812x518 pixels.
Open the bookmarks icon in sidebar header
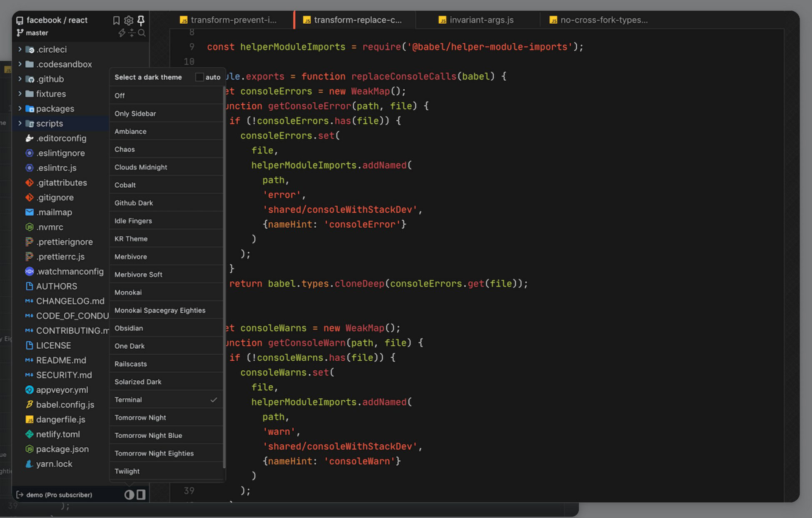click(117, 20)
